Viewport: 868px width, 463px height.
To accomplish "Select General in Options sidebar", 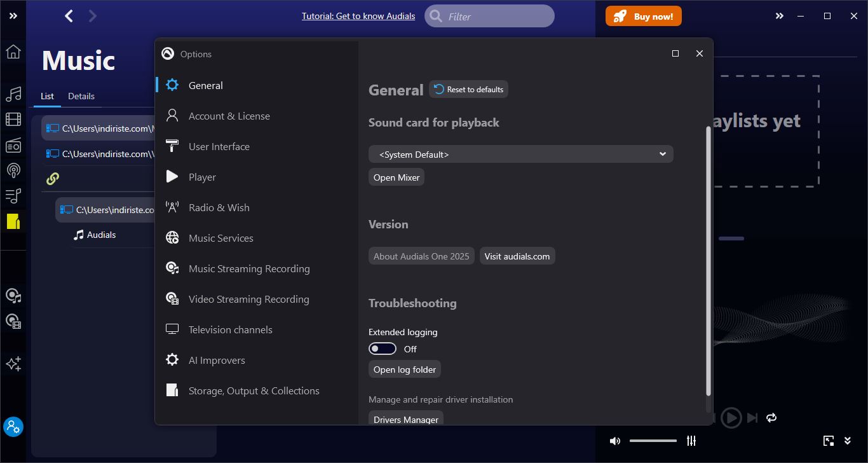I will (x=257, y=85).
